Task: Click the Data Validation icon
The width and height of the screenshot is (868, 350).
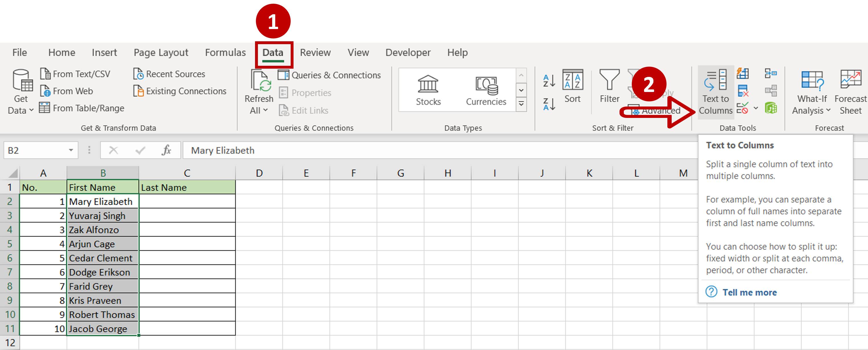Action: click(x=743, y=108)
